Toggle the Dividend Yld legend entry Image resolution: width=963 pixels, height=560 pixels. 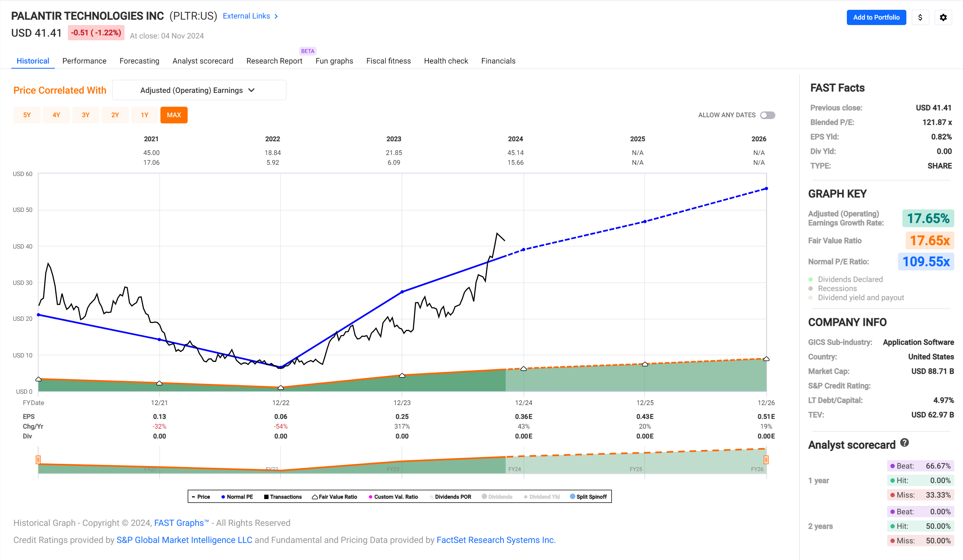(x=542, y=496)
